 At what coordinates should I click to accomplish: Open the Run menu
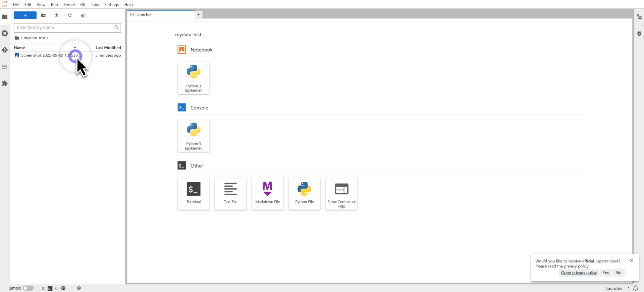pyautogui.click(x=54, y=5)
